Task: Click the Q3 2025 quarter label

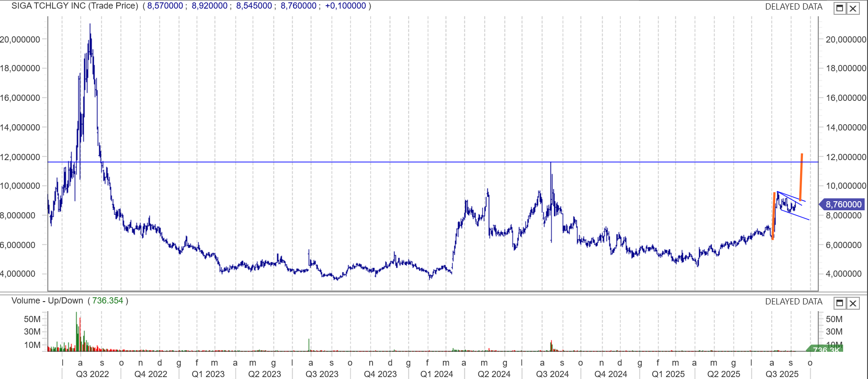Action: click(782, 374)
